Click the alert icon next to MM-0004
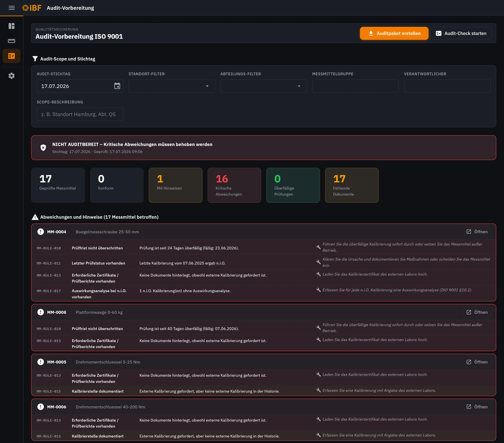 (x=40, y=232)
